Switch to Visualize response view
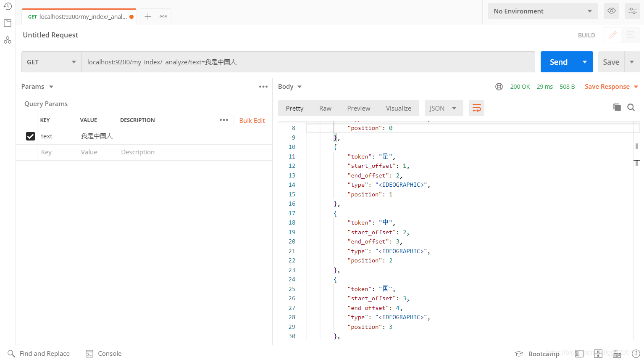This screenshot has width=644, height=360. (399, 108)
